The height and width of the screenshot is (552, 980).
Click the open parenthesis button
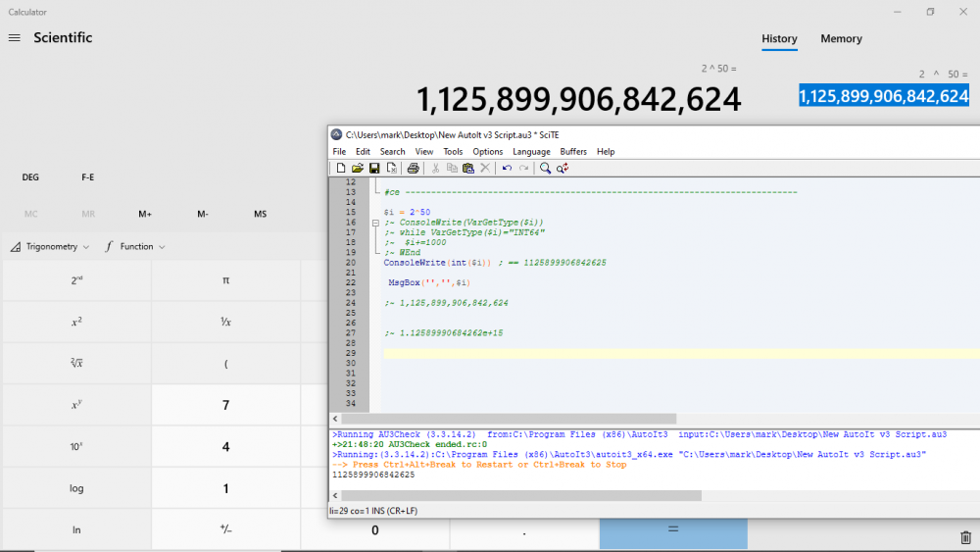click(x=225, y=363)
